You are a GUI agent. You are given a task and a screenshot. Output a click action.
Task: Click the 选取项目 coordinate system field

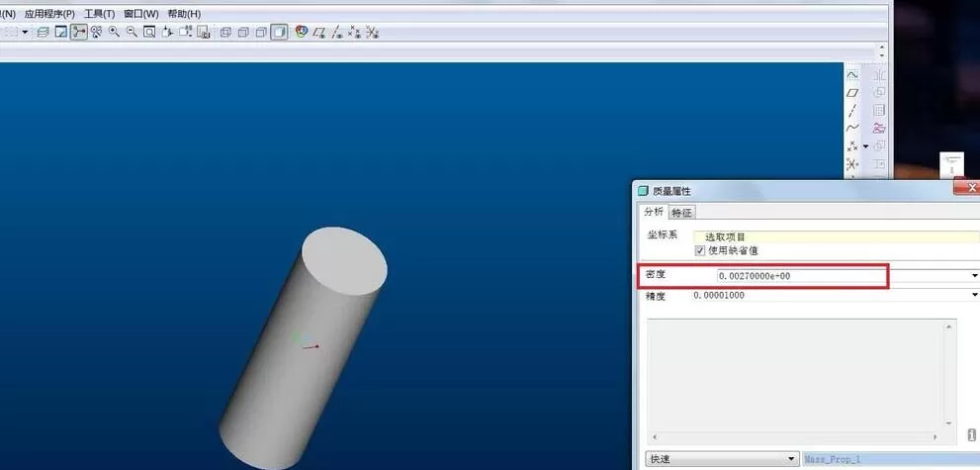(837, 236)
